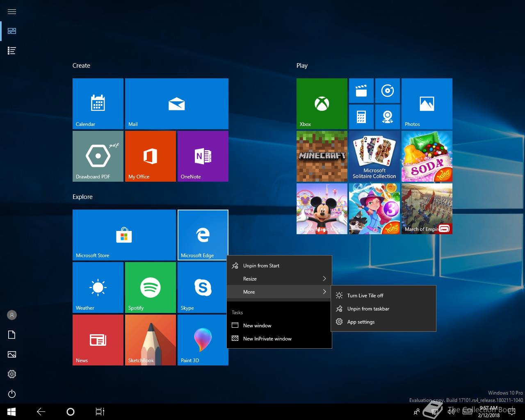
Task: Expand the Resize submenu
Action: click(x=279, y=279)
